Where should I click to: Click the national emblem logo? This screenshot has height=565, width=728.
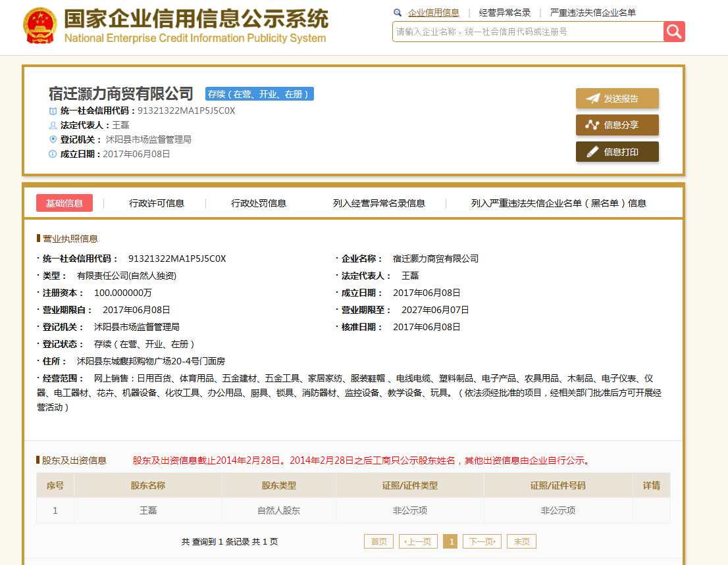click(x=40, y=27)
